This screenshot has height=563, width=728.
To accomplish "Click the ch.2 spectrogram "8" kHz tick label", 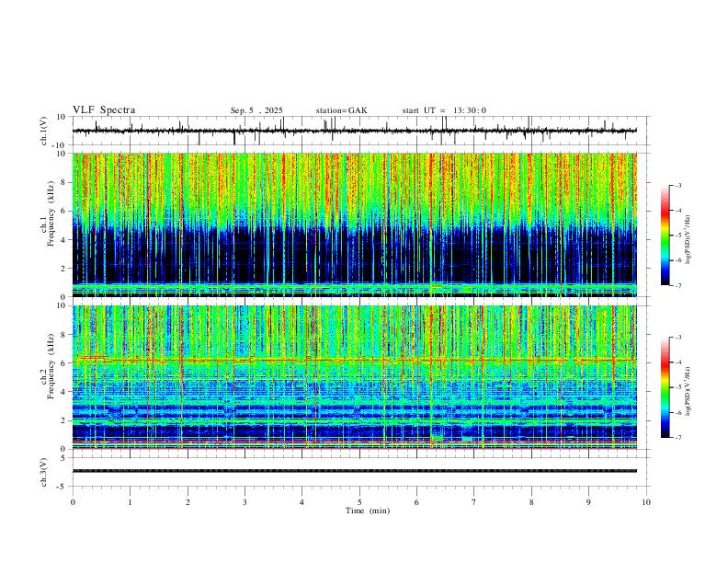I will pos(64,335).
